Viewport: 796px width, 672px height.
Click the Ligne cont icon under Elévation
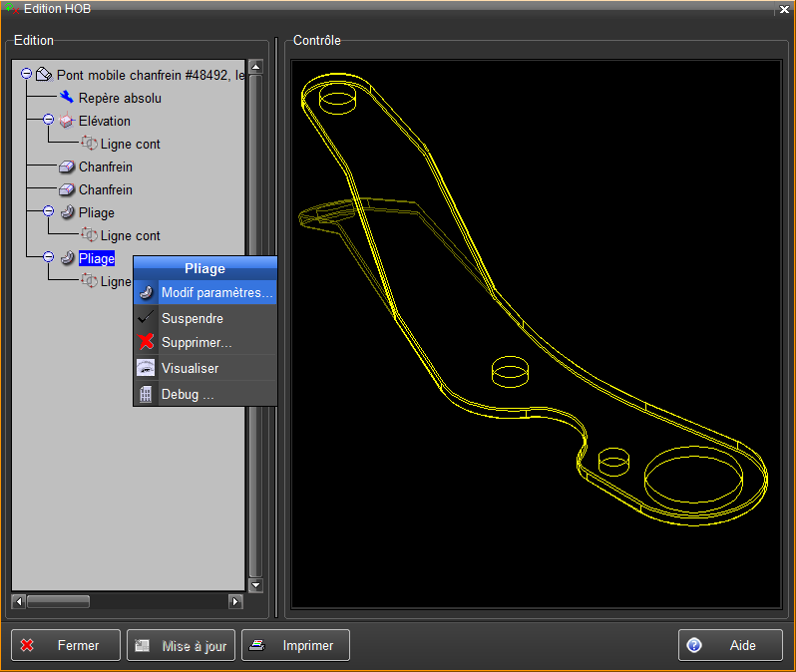[89, 144]
